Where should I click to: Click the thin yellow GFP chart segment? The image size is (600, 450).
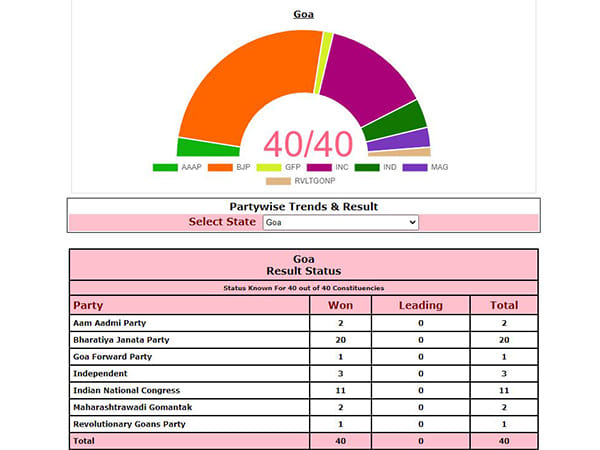(x=323, y=63)
